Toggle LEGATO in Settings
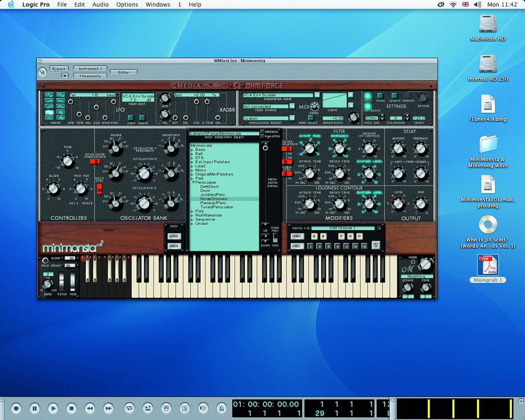This screenshot has height=420, width=525. (x=394, y=95)
